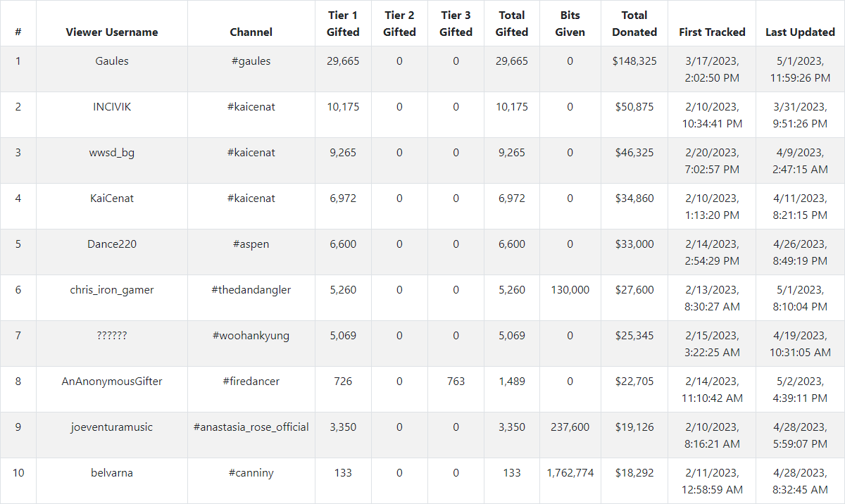The width and height of the screenshot is (845, 504).
Task: Click the $148,325 total donated cell
Action: click(634, 61)
